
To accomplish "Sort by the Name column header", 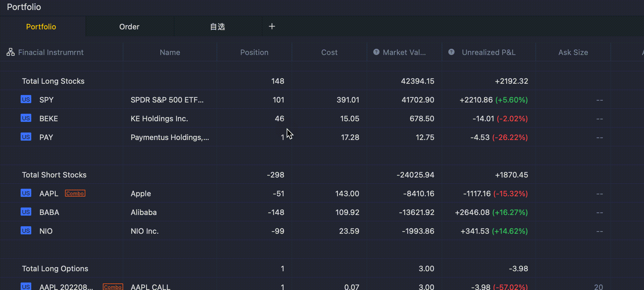I will pos(170,52).
